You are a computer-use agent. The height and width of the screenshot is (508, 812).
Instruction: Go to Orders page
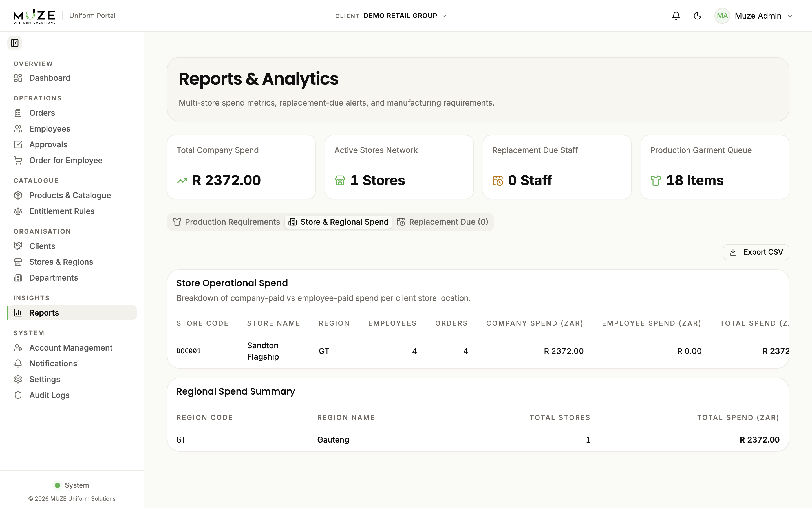pos(72,113)
